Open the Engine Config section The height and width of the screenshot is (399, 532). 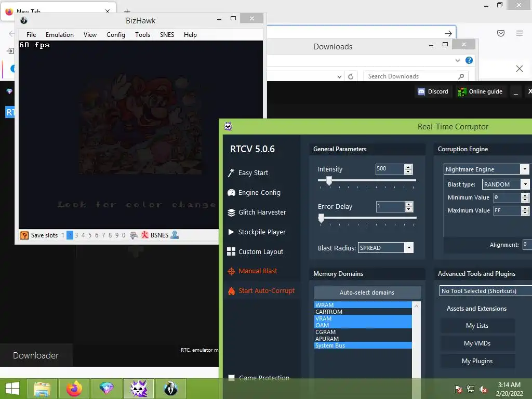coord(254,193)
